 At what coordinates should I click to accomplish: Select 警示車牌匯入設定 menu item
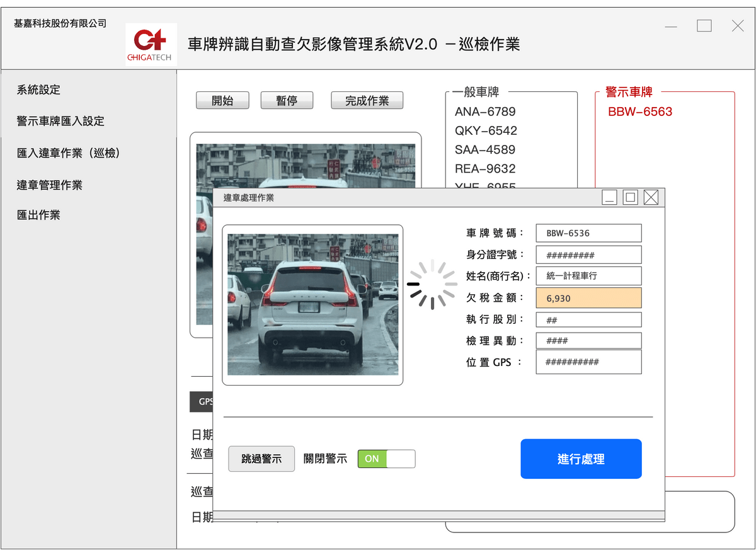point(60,122)
